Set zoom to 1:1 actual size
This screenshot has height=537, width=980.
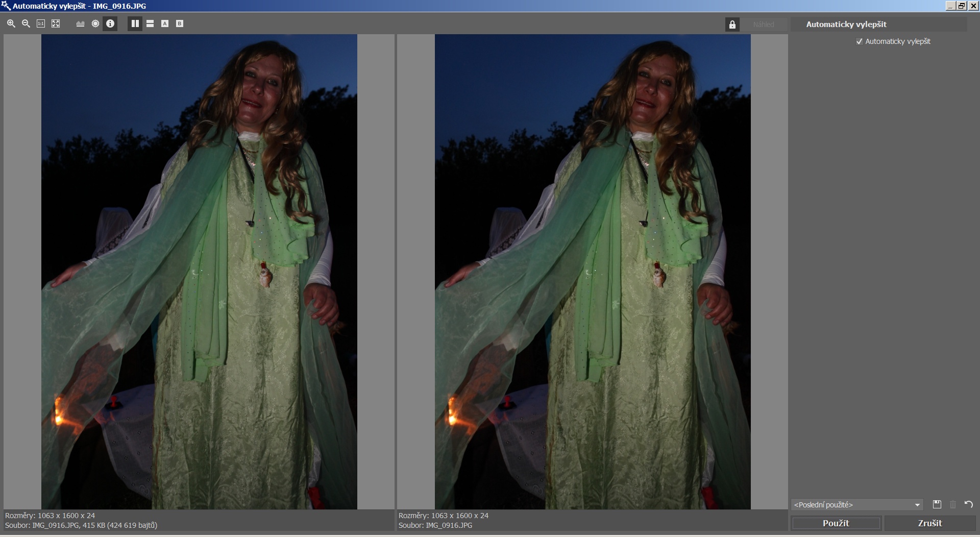tap(41, 23)
